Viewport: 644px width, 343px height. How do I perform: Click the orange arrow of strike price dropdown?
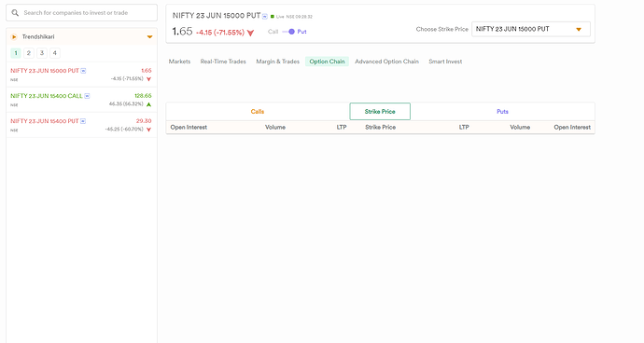[x=579, y=30]
